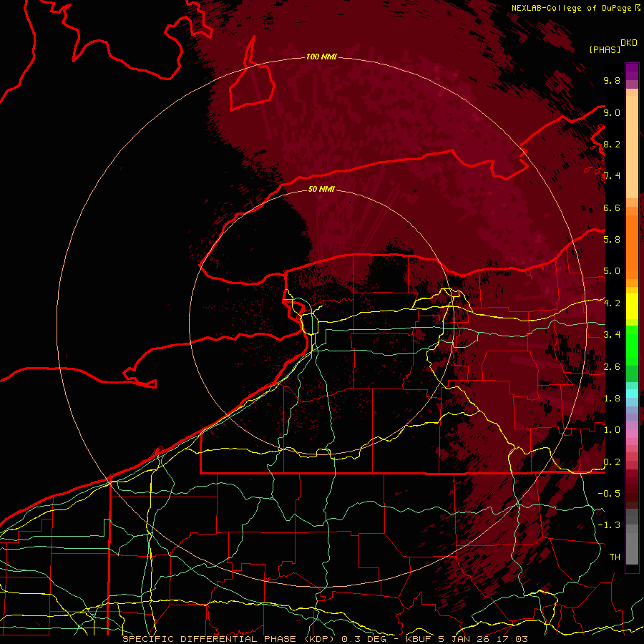Screen dimensions: 644x644
Task: Click the "DKD" units label above the scale
Action: 629,43
